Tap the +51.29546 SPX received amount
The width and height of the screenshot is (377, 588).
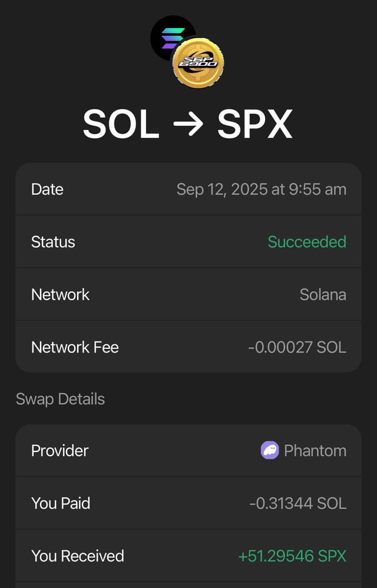click(292, 556)
